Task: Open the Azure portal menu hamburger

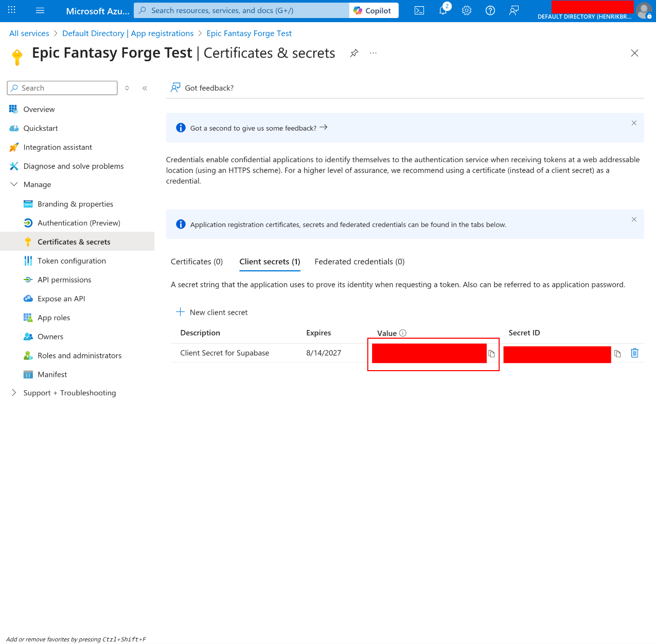Action: pos(40,10)
